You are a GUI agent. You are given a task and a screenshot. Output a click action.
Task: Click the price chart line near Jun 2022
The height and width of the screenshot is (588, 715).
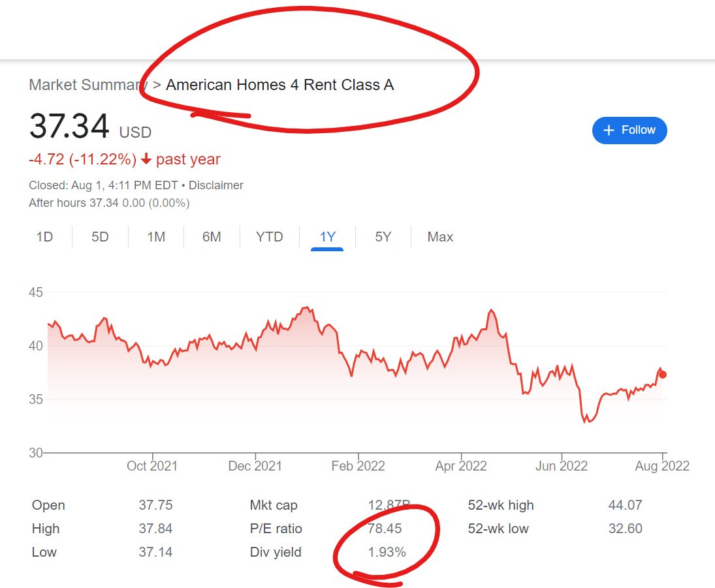[x=562, y=377]
